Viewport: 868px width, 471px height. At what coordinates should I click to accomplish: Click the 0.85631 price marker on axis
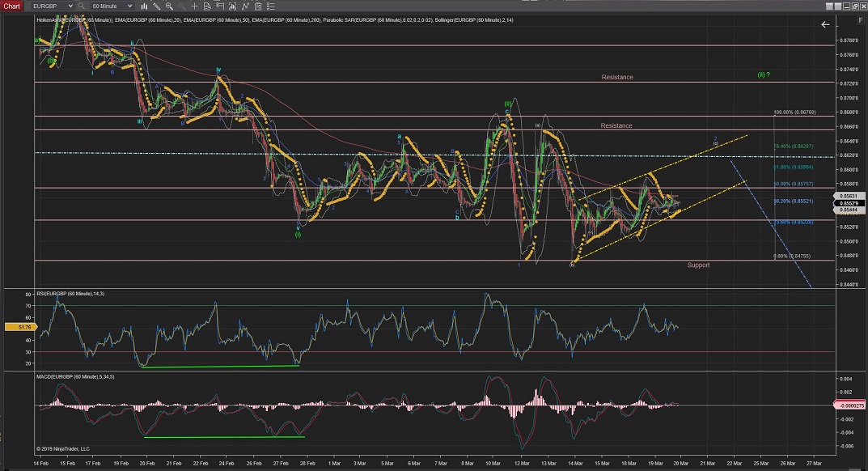[x=849, y=196]
